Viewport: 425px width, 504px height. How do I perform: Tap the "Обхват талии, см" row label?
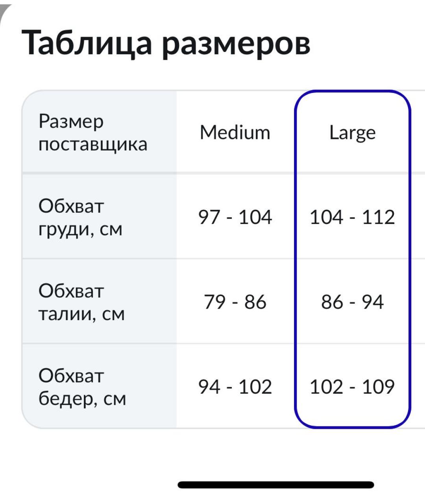[81, 302]
